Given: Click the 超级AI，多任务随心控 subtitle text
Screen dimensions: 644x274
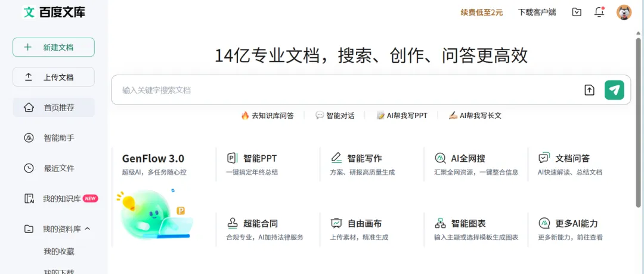Looking at the screenshot, I should pos(154,173).
